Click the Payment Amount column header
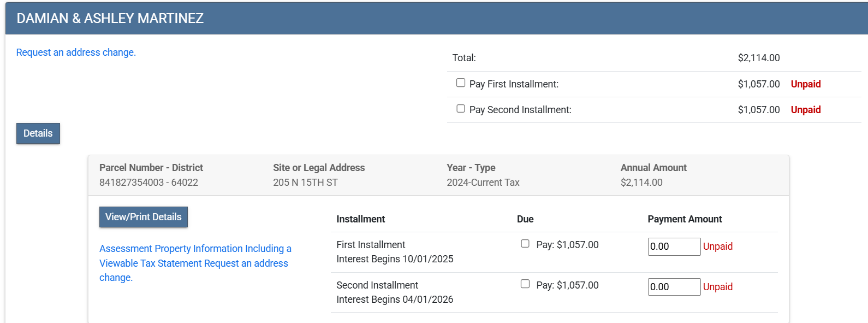 [685, 219]
